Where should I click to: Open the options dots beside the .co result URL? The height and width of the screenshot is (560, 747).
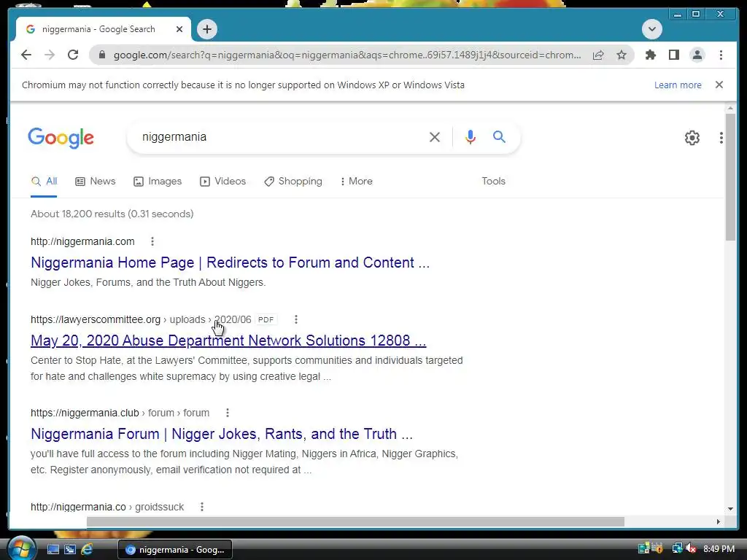click(201, 507)
